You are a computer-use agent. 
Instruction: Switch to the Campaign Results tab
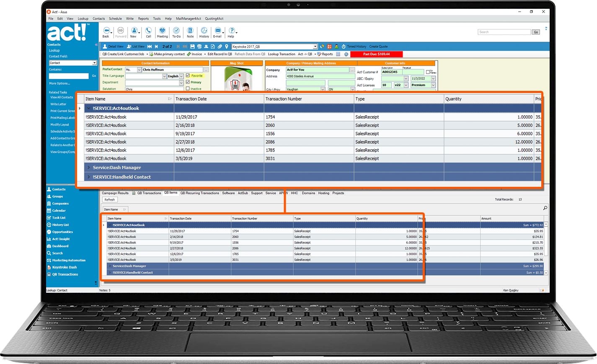click(115, 193)
